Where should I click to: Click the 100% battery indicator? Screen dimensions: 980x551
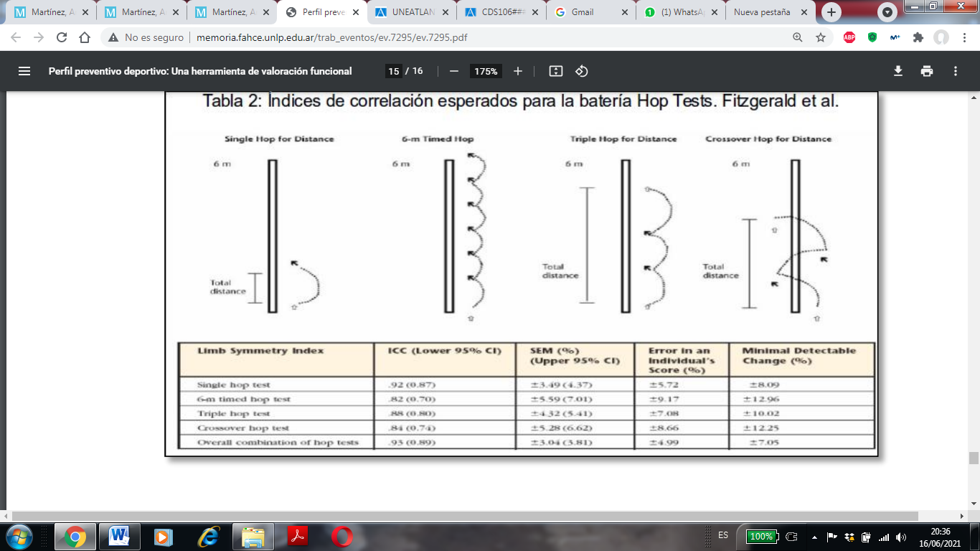761,536
